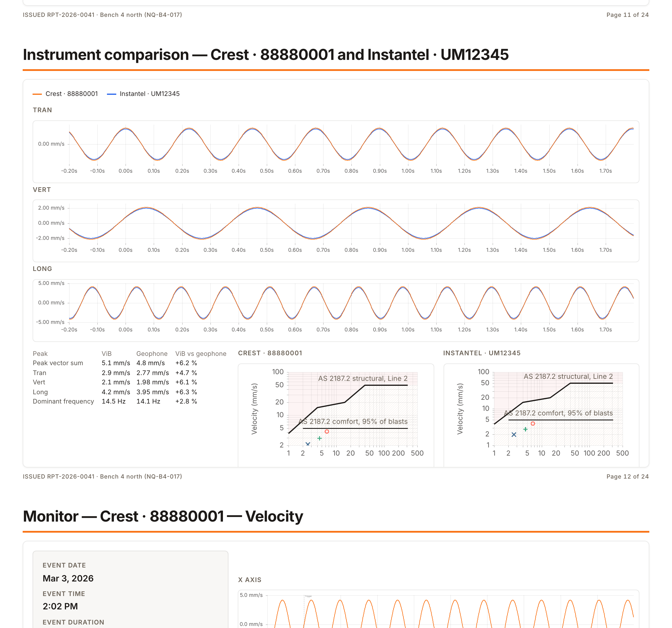Click the EVENT DURATION label
Viewport: 672px width, 628px height.
tap(73, 622)
